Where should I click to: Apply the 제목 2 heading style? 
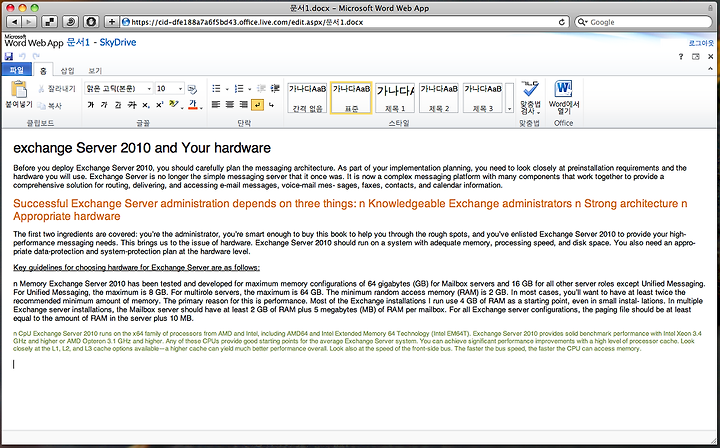click(x=439, y=98)
